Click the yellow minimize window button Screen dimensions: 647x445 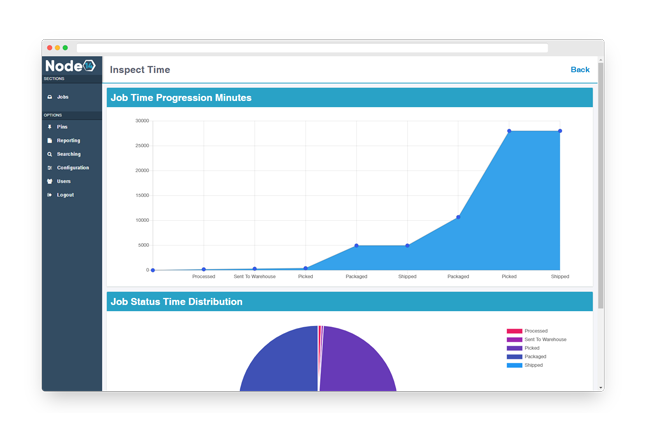tap(57, 48)
